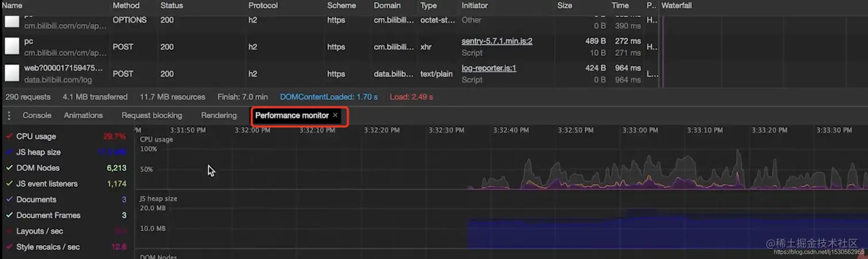868x259 pixels.
Task: Sort requests by the Method column
Action: pyautogui.click(x=126, y=5)
